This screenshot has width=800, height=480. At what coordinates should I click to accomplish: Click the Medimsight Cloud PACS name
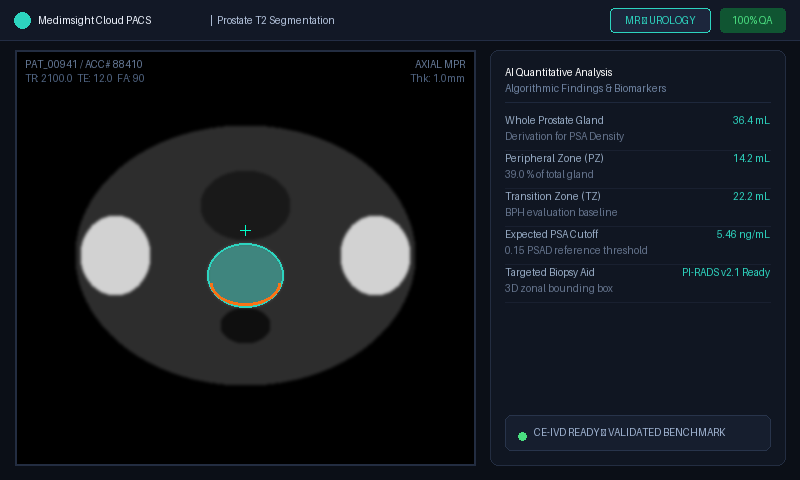click(x=94, y=20)
